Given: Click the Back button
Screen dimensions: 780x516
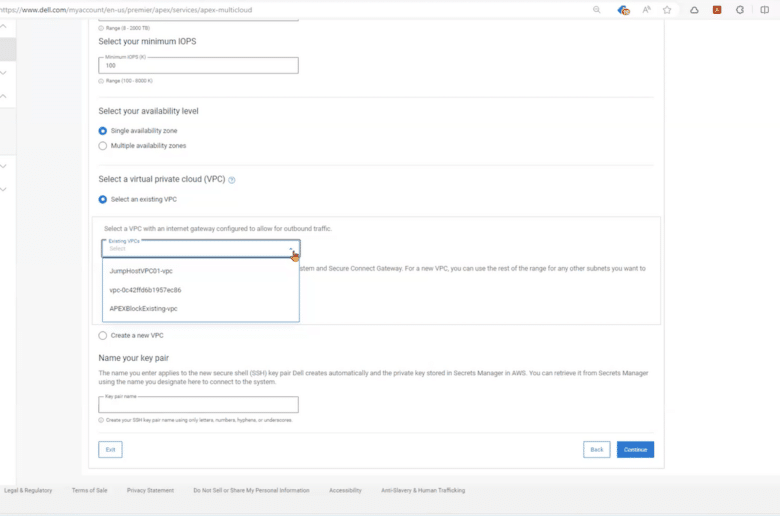Looking at the screenshot, I should pyautogui.click(x=596, y=450).
